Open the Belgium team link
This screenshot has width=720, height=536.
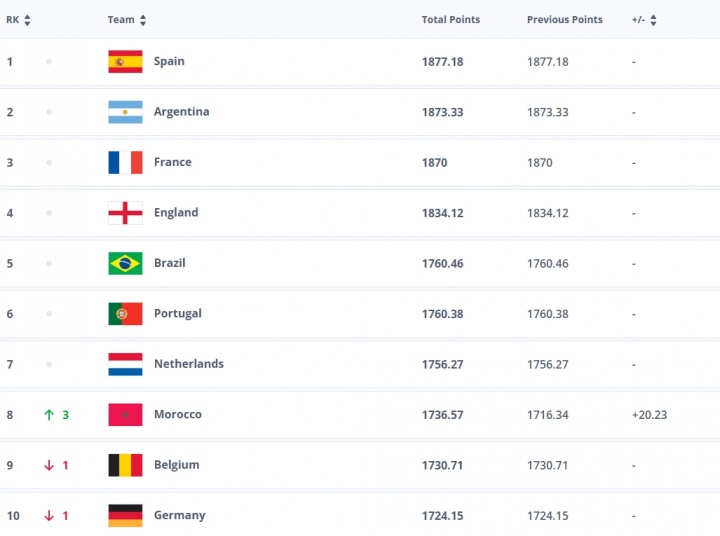click(x=176, y=465)
